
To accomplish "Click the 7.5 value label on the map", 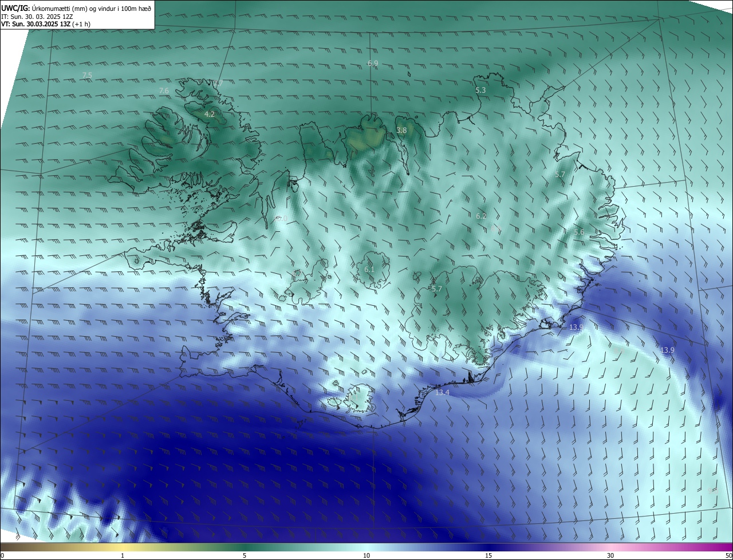I will pos(87,75).
